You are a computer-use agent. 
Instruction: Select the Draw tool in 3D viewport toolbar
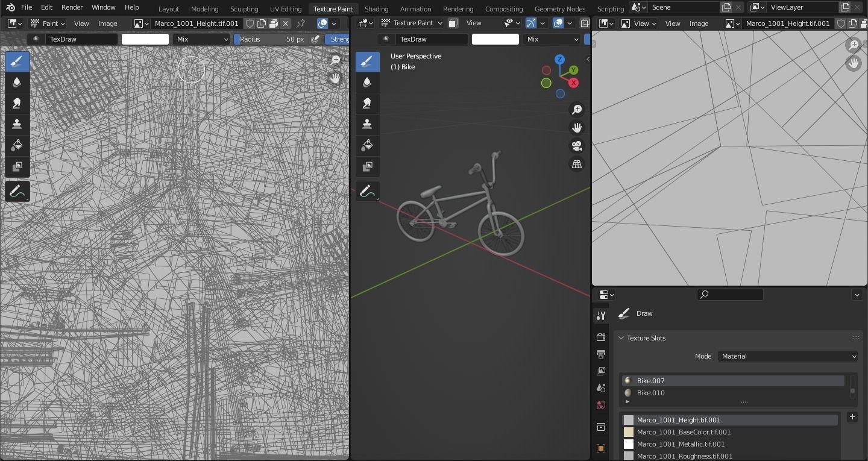coord(367,61)
